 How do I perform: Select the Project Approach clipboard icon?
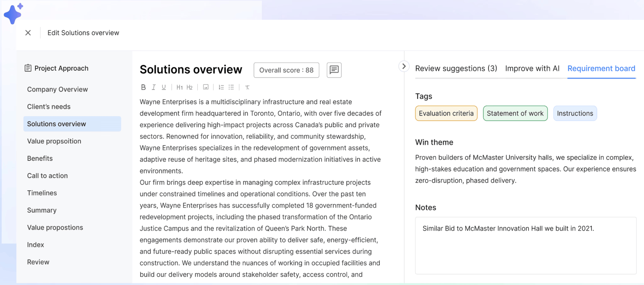coord(28,68)
